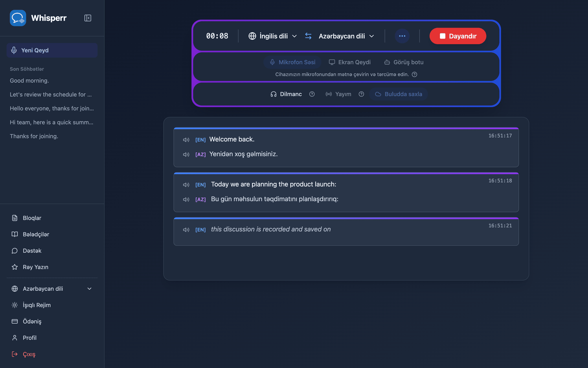
Task: Play audio for "Today we are planning" line
Action: tap(186, 185)
